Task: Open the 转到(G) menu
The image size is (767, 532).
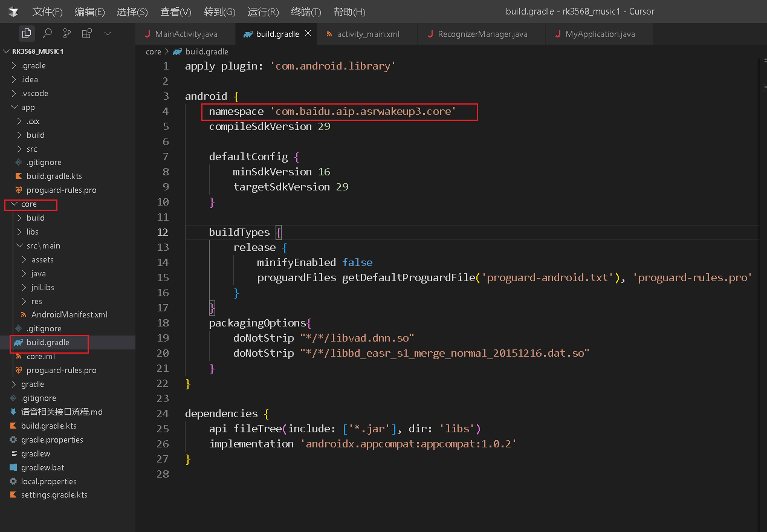Action: (x=220, y=11)
